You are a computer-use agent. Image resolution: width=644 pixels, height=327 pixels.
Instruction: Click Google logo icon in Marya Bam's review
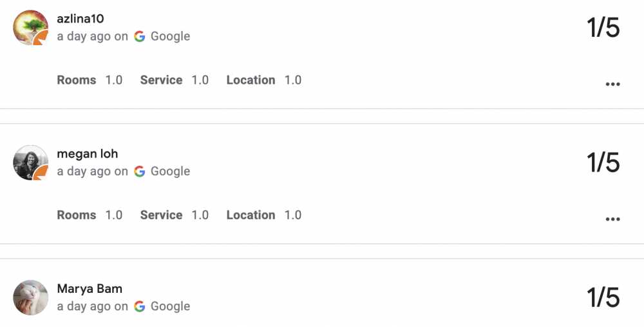tap(140, 306)
